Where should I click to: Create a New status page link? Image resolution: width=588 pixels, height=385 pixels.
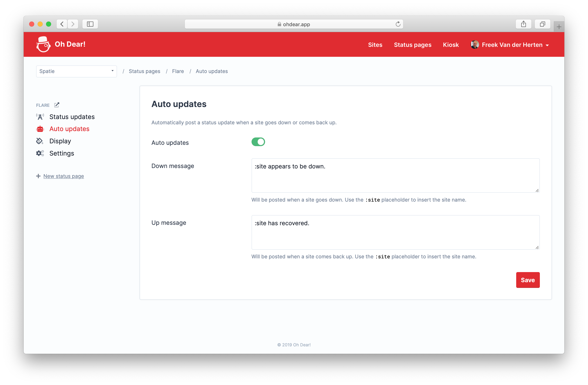pos(64,176)
